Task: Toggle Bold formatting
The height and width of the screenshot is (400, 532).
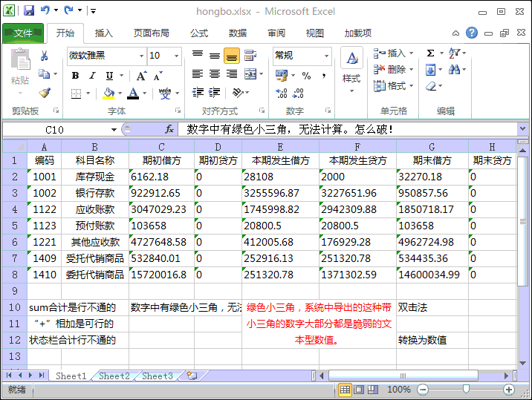Action: (x=76, y=76)
